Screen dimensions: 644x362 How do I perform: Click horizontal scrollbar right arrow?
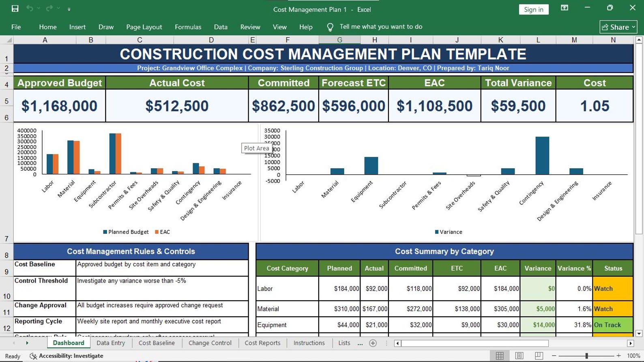(x=630, y=343)
